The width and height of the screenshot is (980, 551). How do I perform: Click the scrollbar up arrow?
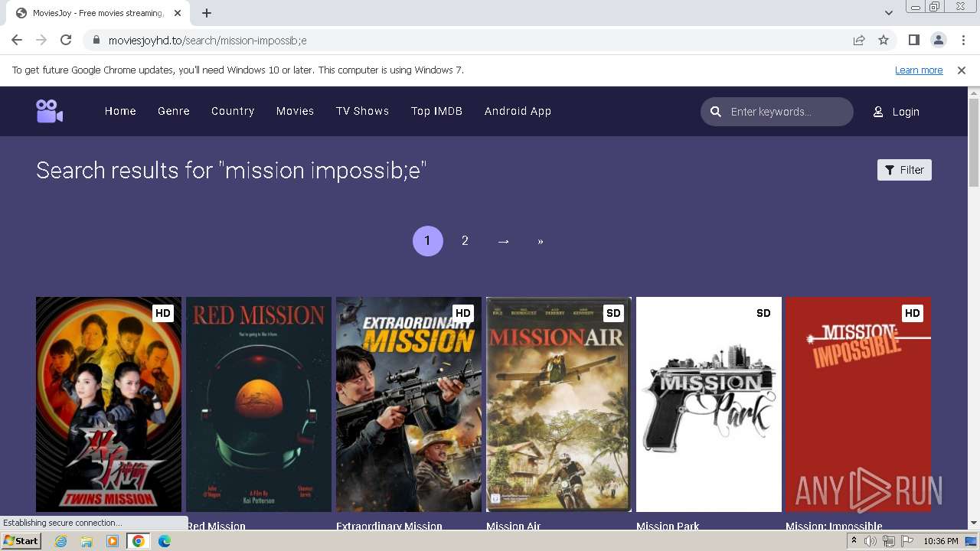click(974, 92)
